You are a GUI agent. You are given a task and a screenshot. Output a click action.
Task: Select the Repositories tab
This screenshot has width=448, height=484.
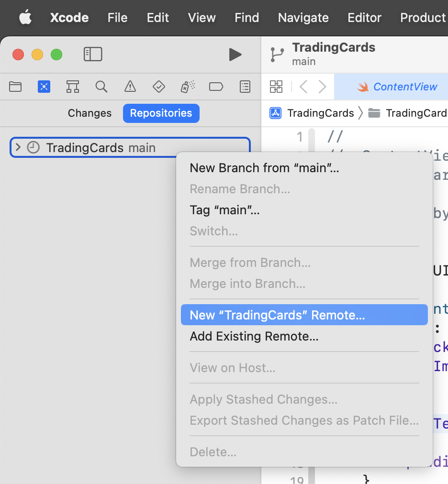click(161, 113)
